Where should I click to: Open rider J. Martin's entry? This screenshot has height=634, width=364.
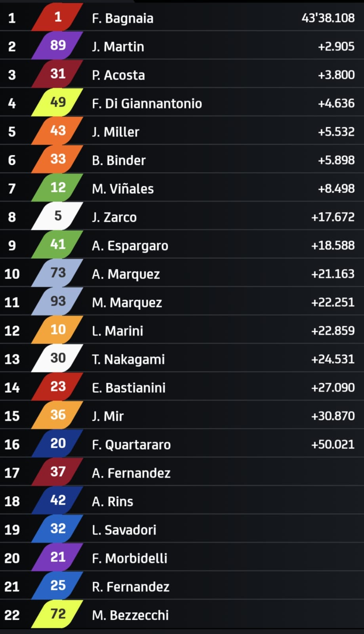(118, 47)
